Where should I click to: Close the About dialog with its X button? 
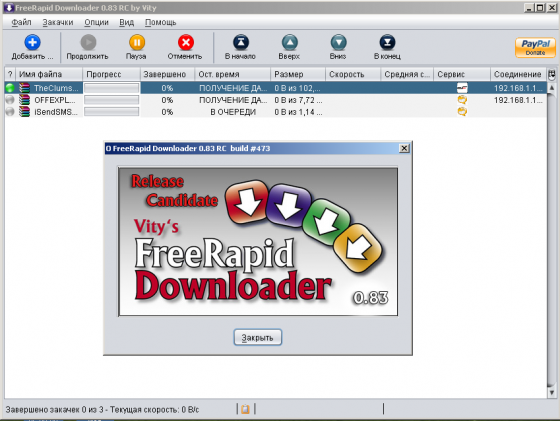pos(404,148)
